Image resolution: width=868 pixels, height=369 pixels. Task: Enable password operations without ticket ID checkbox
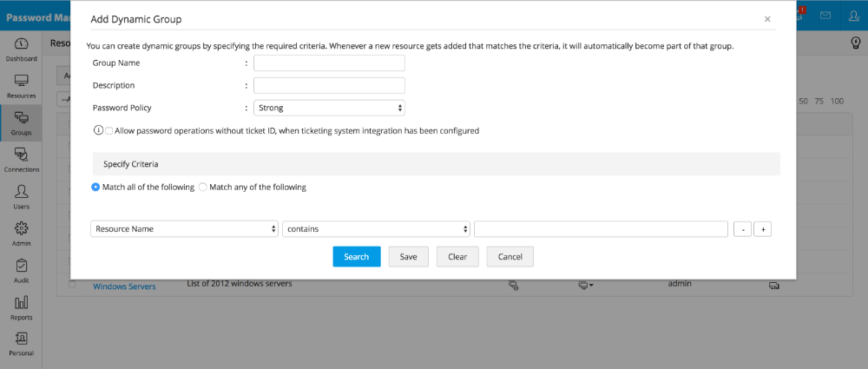(x=108, y=130)
